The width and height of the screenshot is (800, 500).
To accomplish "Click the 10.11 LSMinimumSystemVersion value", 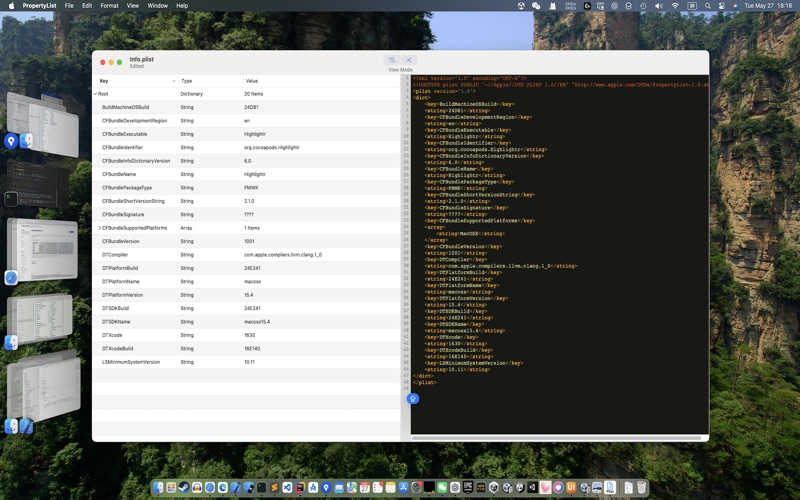I will [x=249, y=362].
